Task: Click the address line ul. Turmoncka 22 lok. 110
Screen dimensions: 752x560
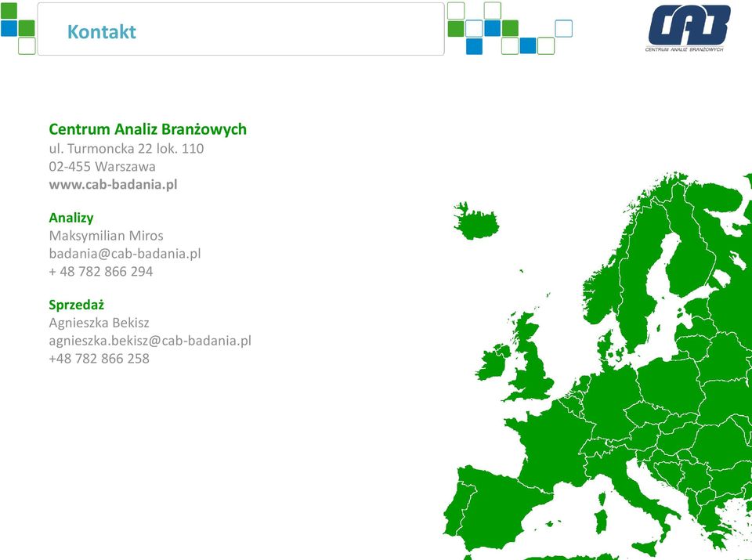Action: (x=126, y=149)
